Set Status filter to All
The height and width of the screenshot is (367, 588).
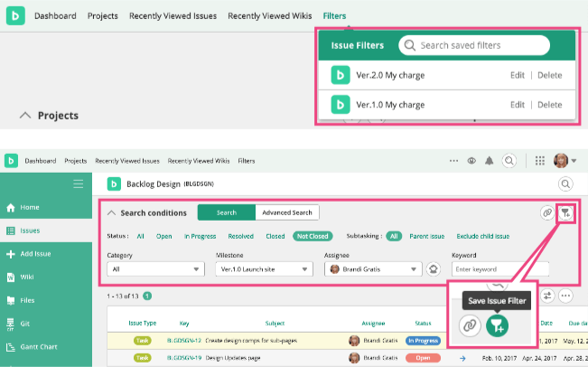click(x=140, y=236)
